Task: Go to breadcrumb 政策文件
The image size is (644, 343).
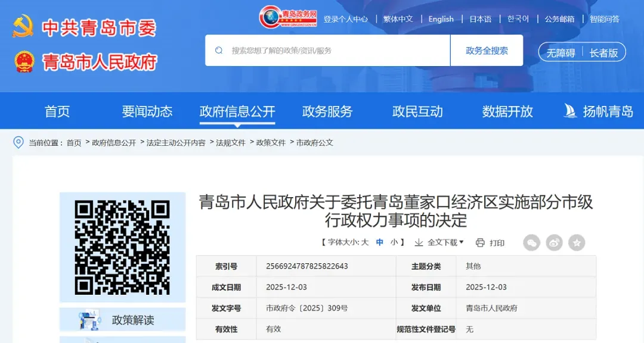Action: click(x=271, y=143)
